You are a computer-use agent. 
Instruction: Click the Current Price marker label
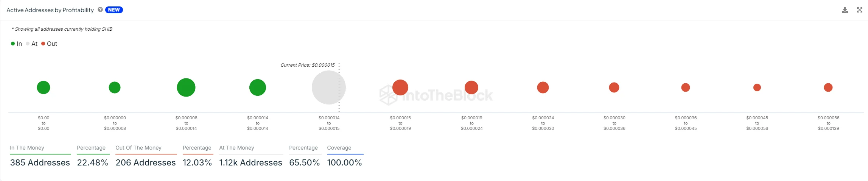[x=307, y=65]
